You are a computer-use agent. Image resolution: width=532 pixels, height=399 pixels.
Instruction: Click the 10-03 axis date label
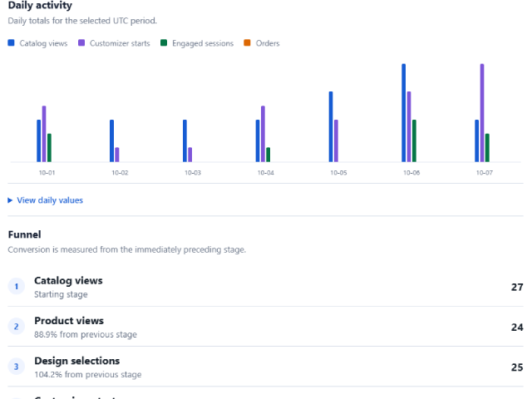(x=193, y=173)
